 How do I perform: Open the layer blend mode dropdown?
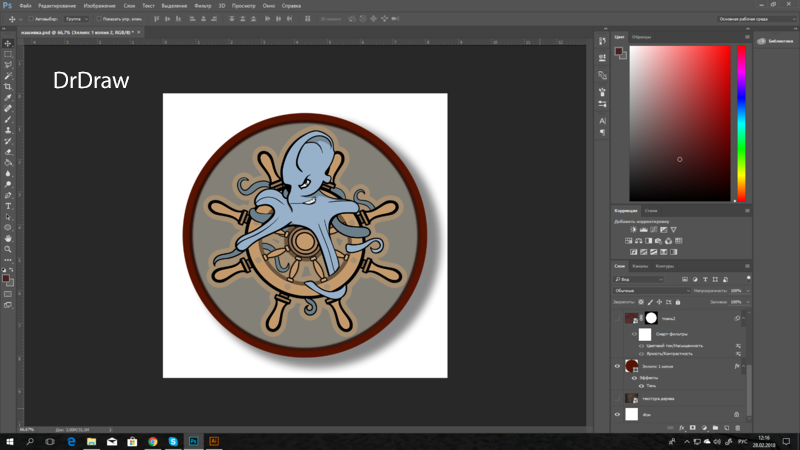coord(652,291)
